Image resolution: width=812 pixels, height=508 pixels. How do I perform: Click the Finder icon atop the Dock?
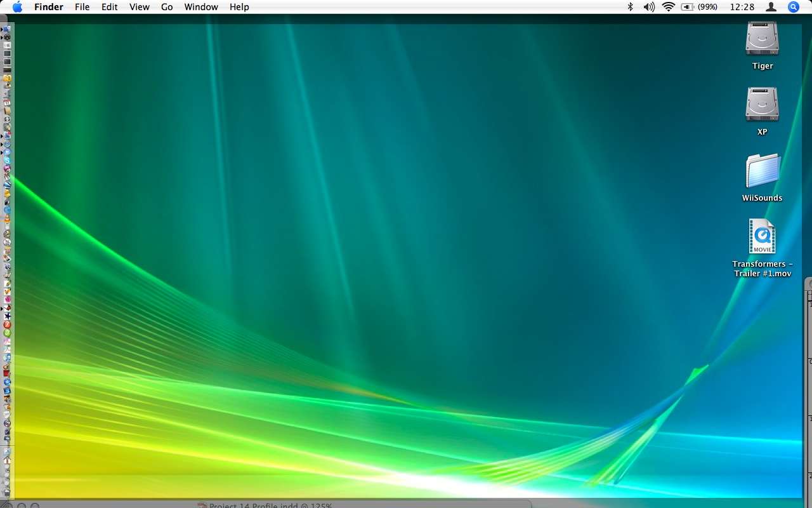pyautogui.click(x=7, y=29)
